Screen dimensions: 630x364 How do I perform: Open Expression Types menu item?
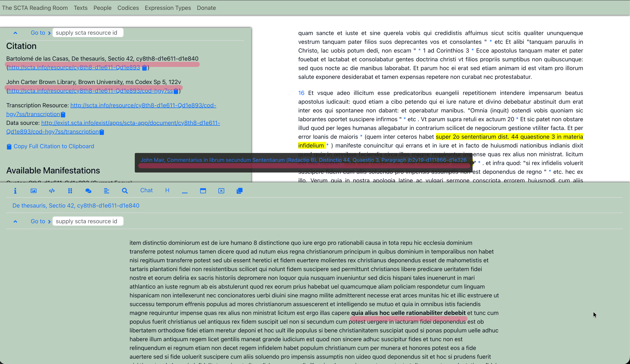click(168, 8)
